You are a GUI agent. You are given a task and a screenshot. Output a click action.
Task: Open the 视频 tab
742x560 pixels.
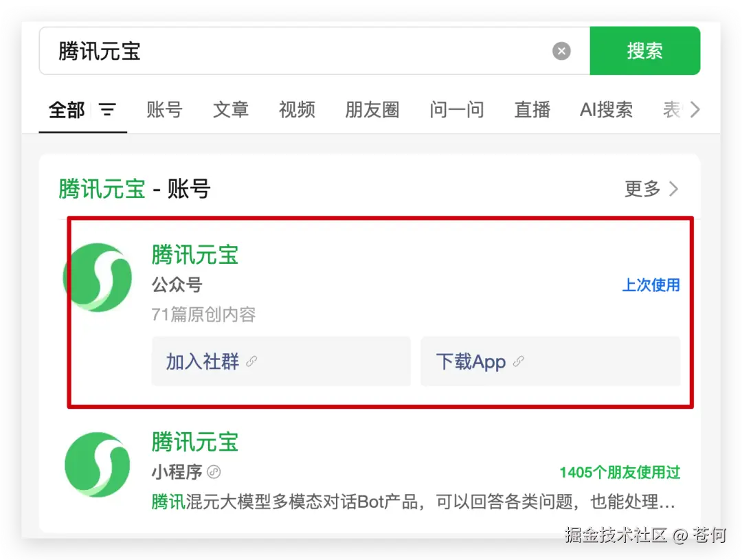click(x=297, y=110)
